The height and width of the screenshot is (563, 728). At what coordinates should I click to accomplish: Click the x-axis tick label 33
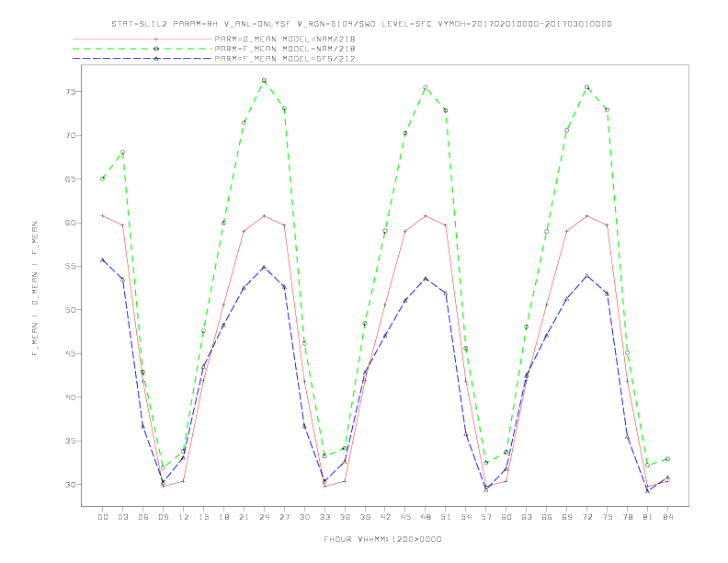[x=324, y=517]
